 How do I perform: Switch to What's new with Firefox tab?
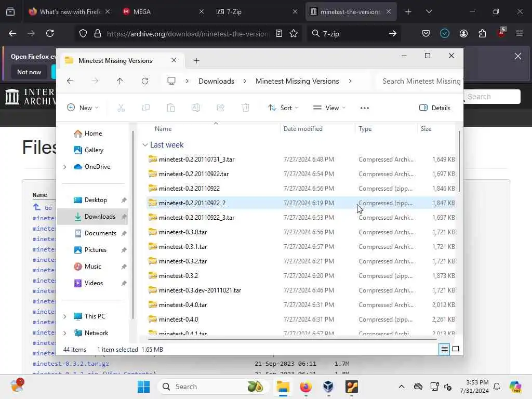coord(70,11)
